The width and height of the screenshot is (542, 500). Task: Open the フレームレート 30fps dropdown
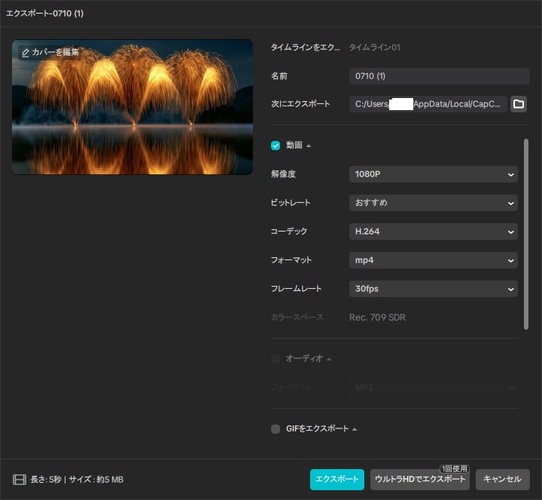tap(433, 289)
